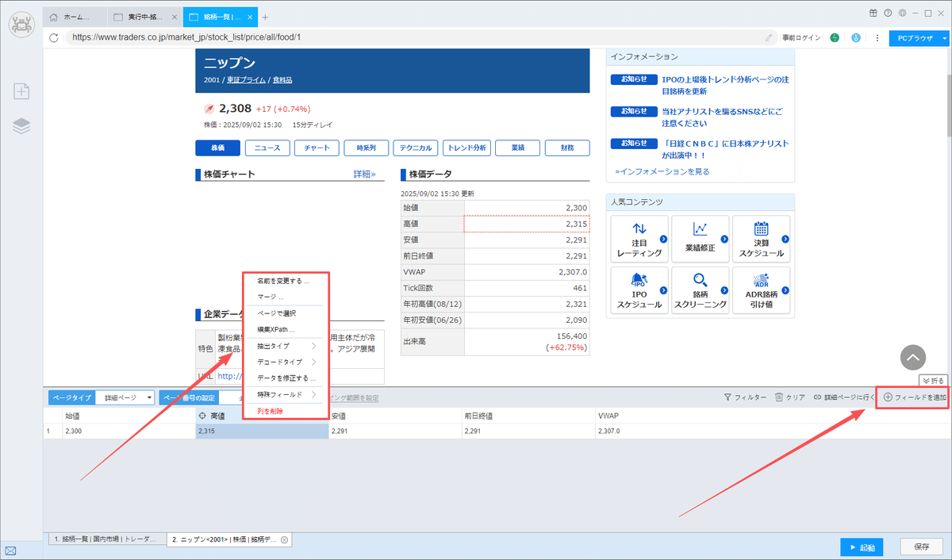
Task: Select the チャート page tab
Action: (x=317, y=148)
